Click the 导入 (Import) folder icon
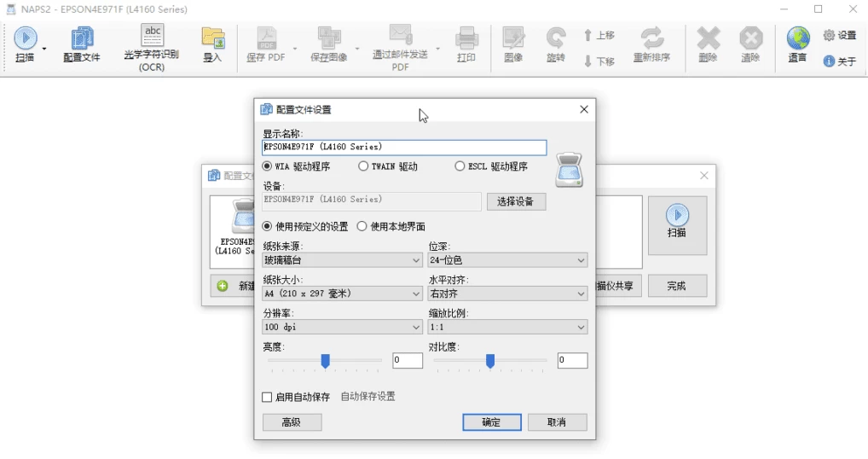 [212, 38]
